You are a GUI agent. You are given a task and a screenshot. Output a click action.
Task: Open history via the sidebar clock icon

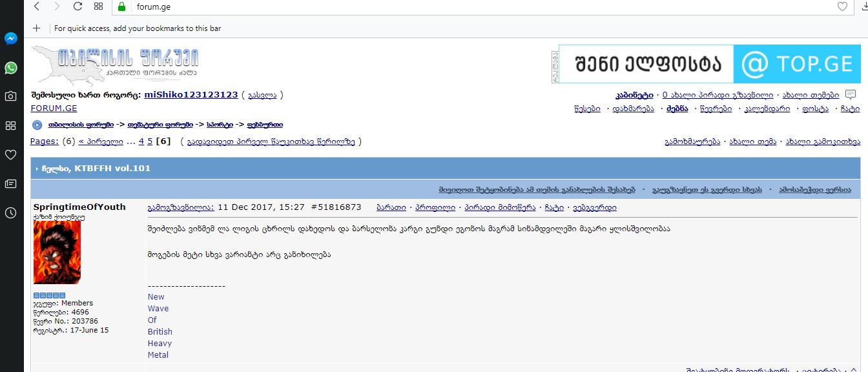click(x=10, y=212)
